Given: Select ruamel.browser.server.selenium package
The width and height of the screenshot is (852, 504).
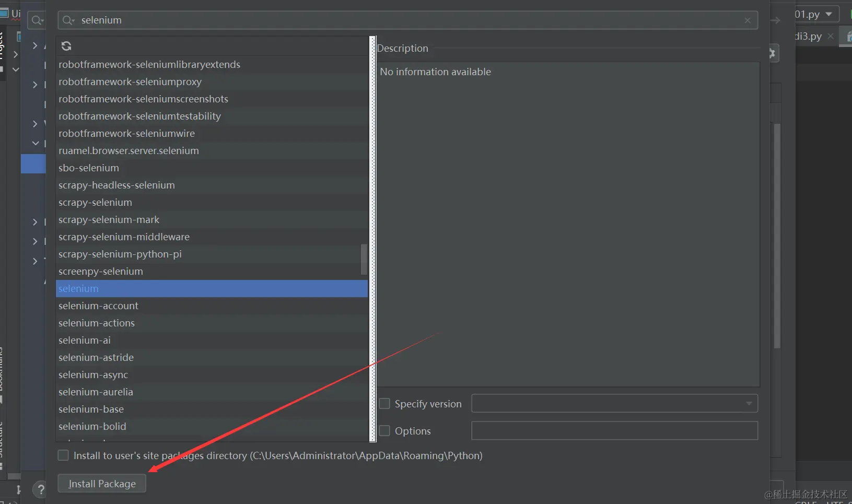Looking at the screenshot, I should coord(212,150).
